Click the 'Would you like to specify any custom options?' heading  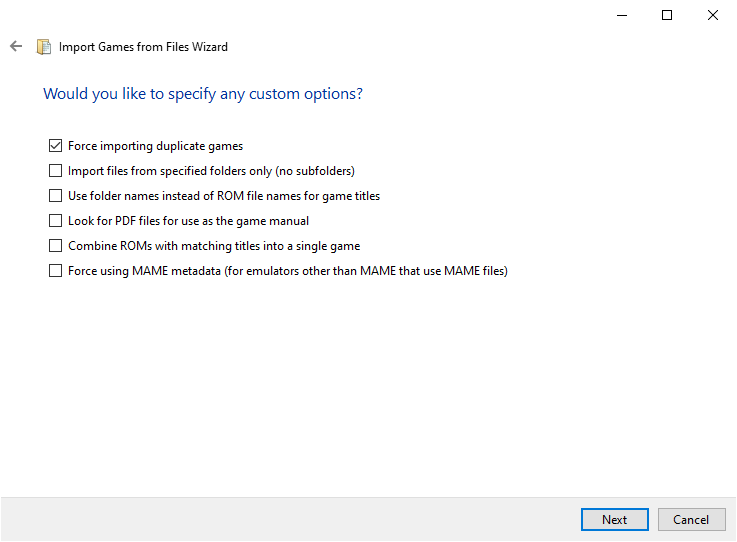point(203,94)
